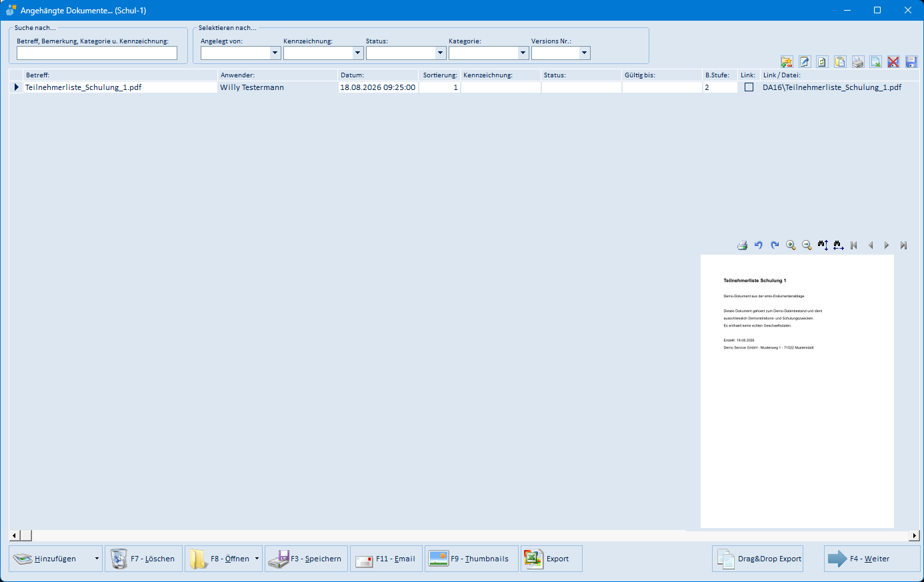This screenshot has height=582, width=924.
Task: Open the Kennzeichnung filter dropdown
Action: (x=357, y=53)
